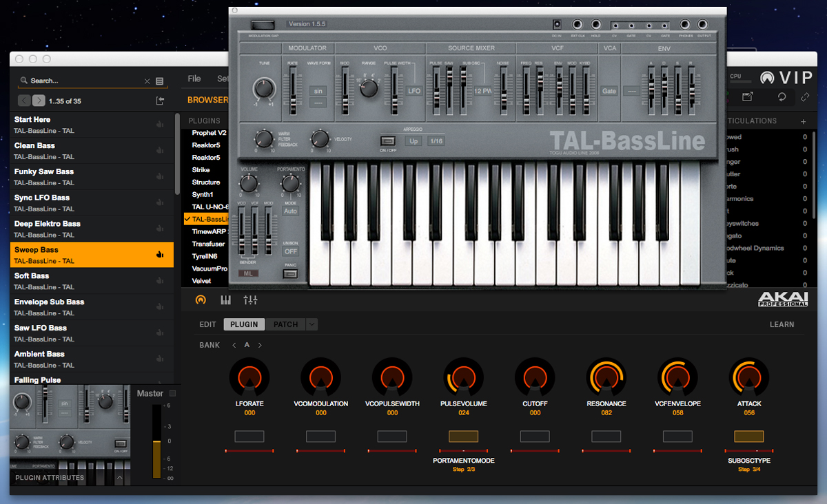Click the add articulation plus icon
The height and width of the screenshot is (504, 827).
point(803,122)
